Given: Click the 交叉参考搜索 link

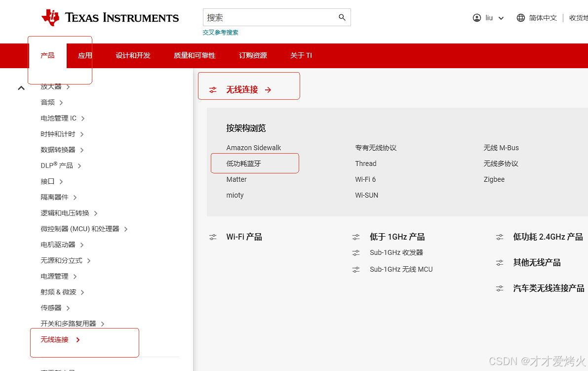Looking at the screenshot, I should 221,33.
